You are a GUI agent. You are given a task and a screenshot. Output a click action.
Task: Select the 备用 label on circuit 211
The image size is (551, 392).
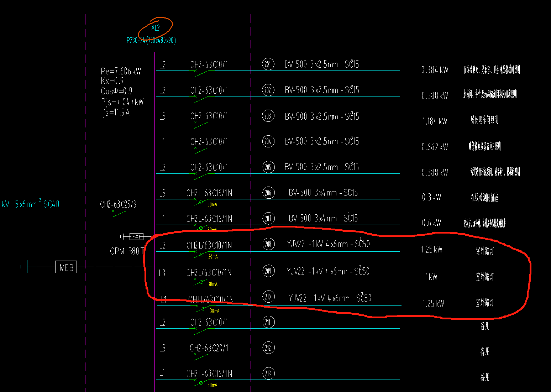tap(485, 326)
